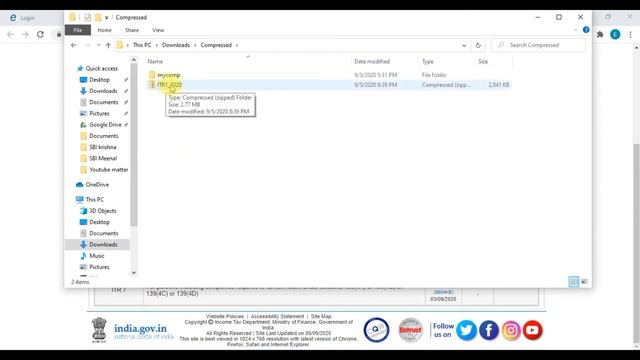
Task: Open the File ribbon tab
Action: coord(78,30)
